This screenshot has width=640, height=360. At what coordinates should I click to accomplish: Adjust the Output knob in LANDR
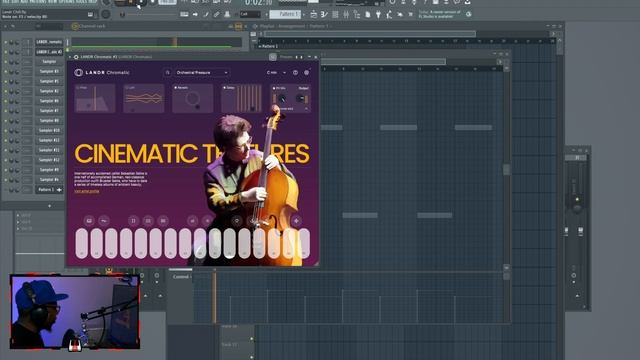[x=301, y=98]
